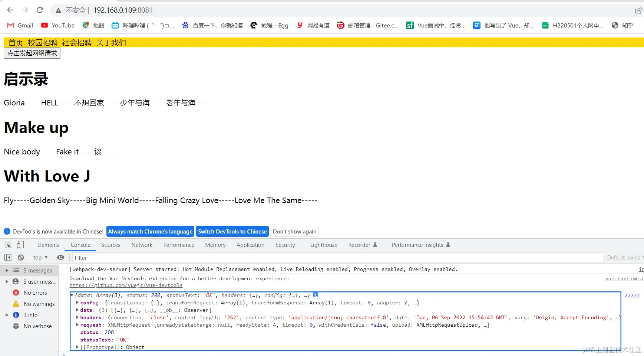The width and height of the screenshot is (644, 356).
Task: Expand the headers property
Action: (x=77, y=318)
